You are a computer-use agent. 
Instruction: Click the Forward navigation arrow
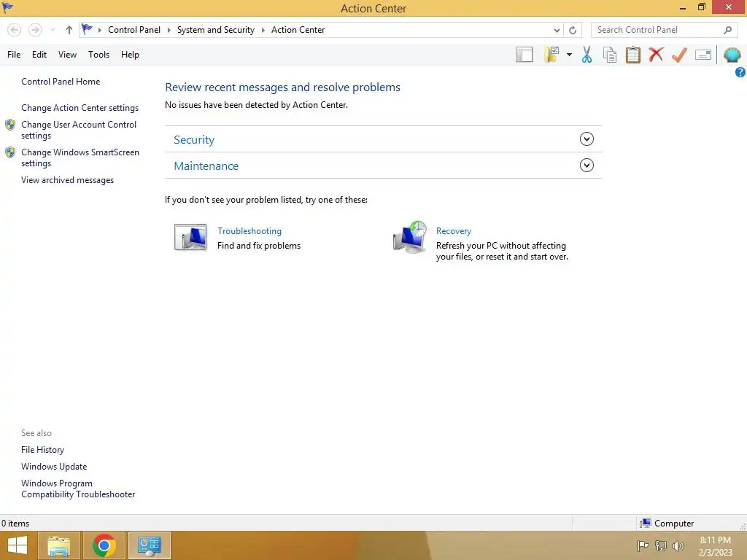(x=35, y=30)
